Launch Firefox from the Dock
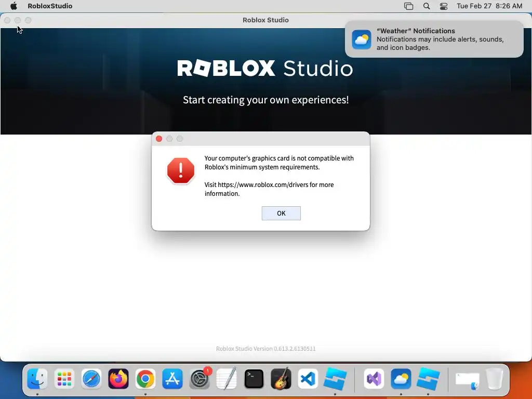The height and width of the screenshot is (399, 532). [118, 379]
